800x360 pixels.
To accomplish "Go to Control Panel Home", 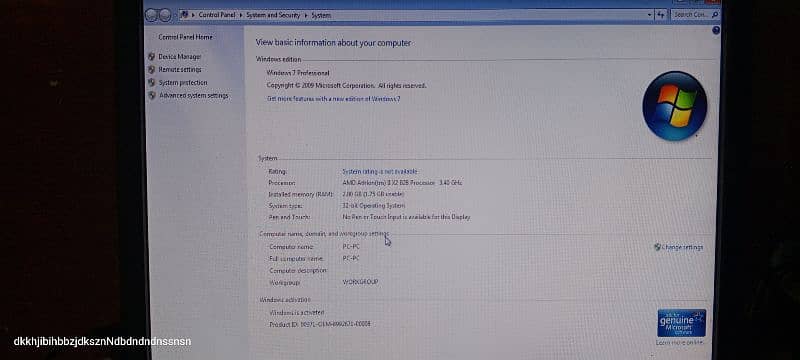I will 185,37.
